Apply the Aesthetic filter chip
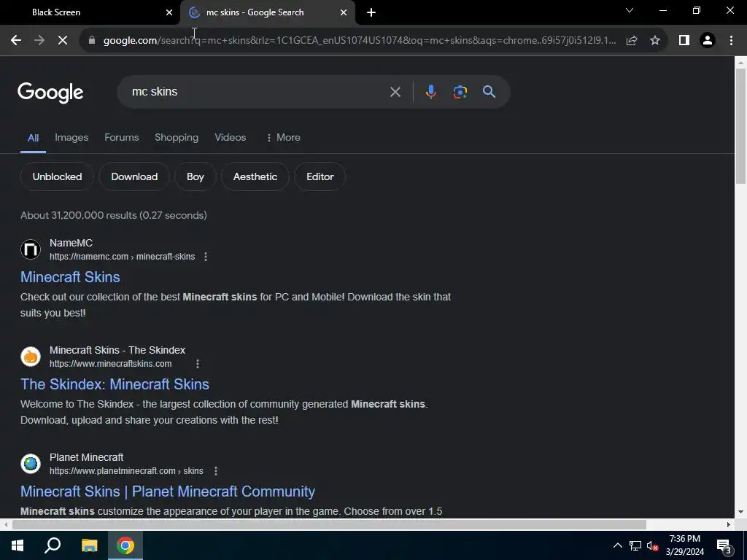747x560 pixels. click(255, 176)
